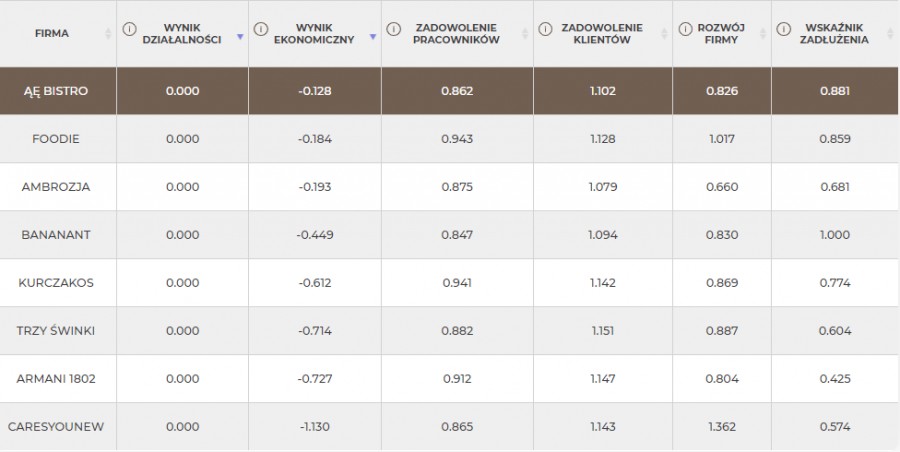Open Rozwój Firmy info icon
Viewport: 900px width, 452px height.
[x=685, y=29]
